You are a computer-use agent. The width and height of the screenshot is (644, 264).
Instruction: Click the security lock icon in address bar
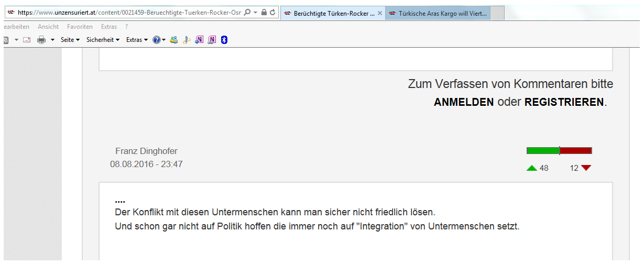[x=264, y=12]
